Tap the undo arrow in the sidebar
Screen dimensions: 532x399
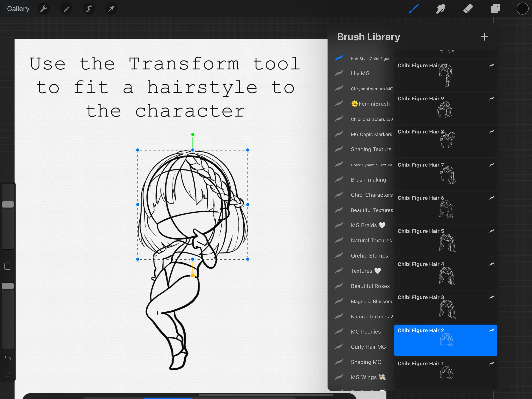8,359
